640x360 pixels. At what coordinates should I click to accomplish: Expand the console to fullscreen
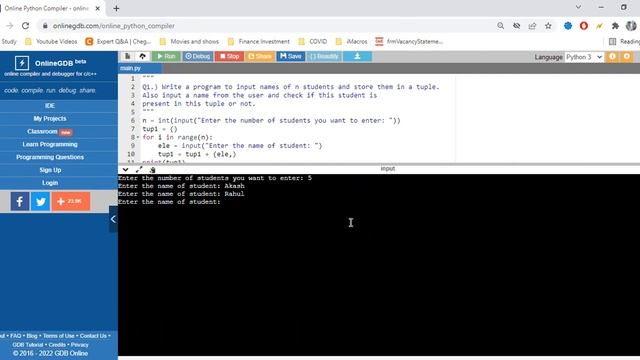[139, 169]
